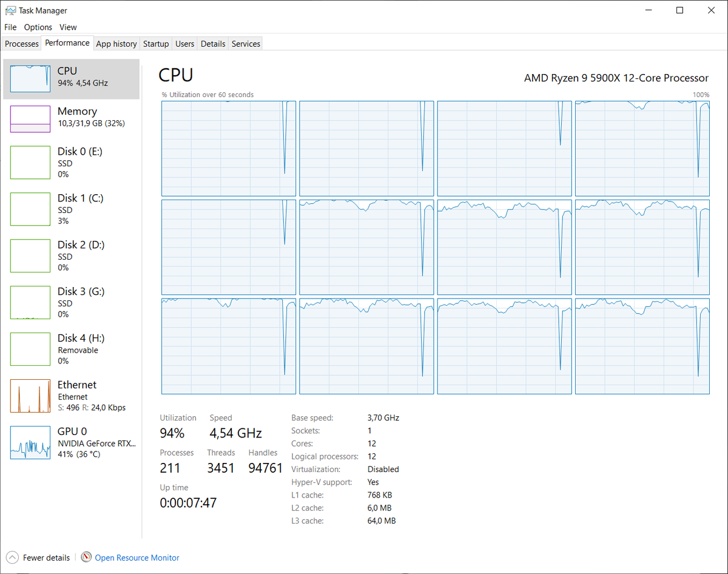Select the Ethernet entry in sidebar
Screen dimensions: 728x574
pos(72,396)
